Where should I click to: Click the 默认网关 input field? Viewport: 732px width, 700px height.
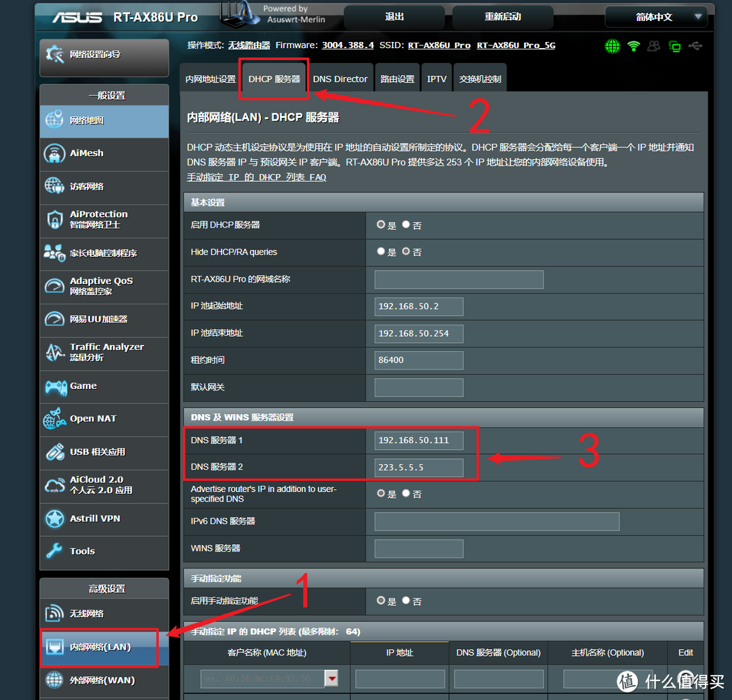click(419, 388)
